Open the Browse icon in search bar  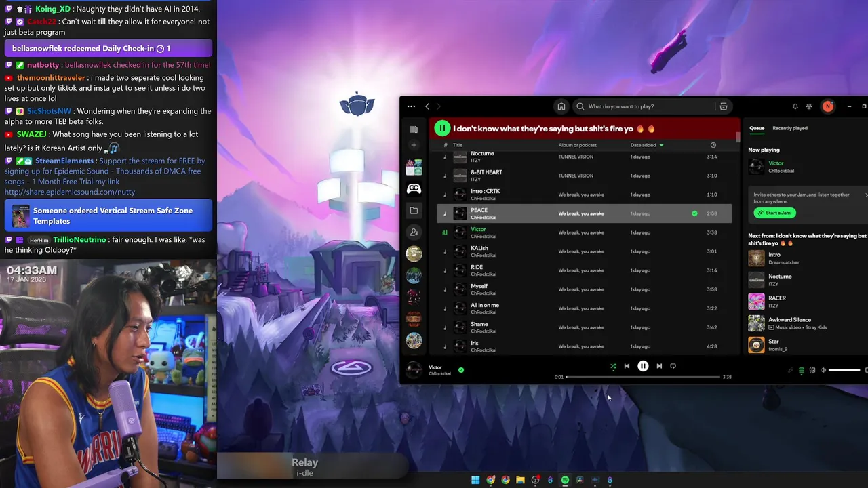coord(724,106)
